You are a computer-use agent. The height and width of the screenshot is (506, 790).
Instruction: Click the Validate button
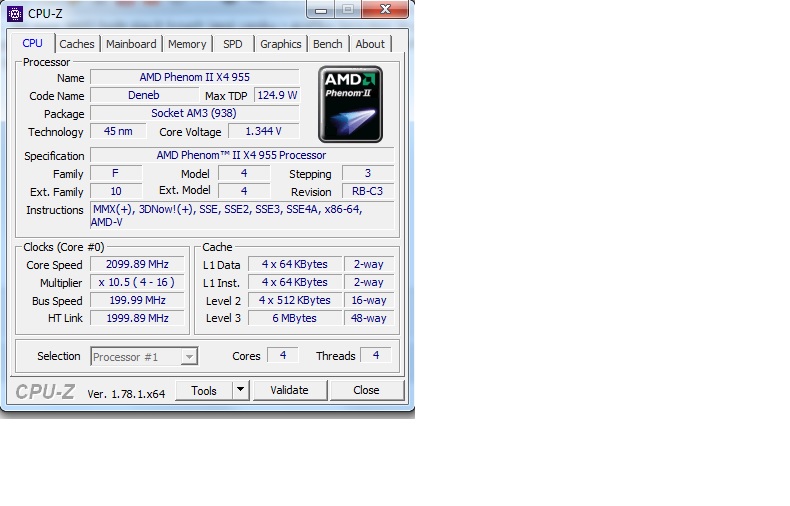pos(289,390)
